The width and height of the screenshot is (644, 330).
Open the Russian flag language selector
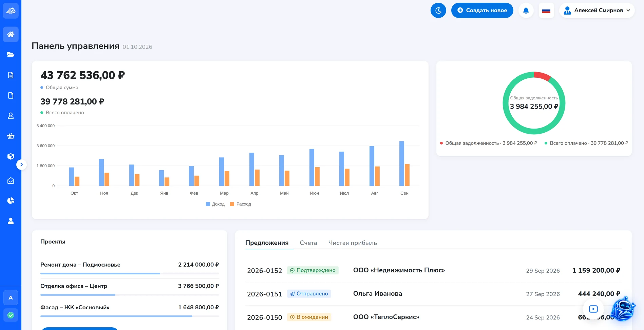[546, 11]
